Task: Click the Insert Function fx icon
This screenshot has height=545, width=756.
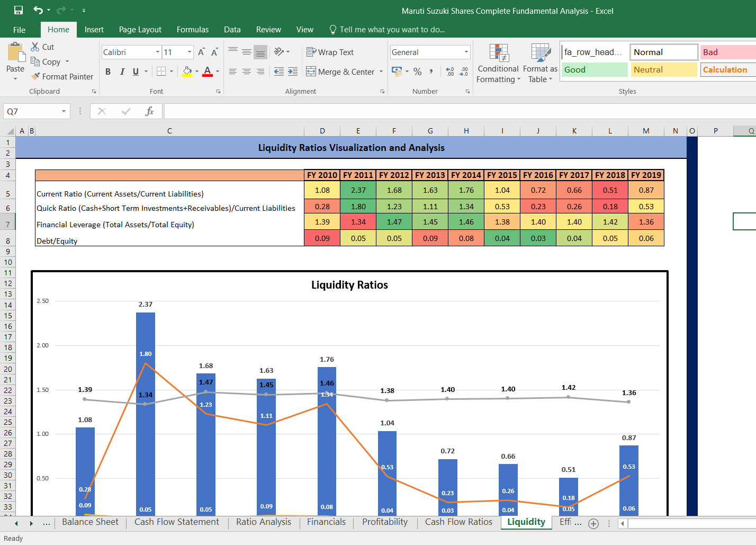Action: point(150,111)
